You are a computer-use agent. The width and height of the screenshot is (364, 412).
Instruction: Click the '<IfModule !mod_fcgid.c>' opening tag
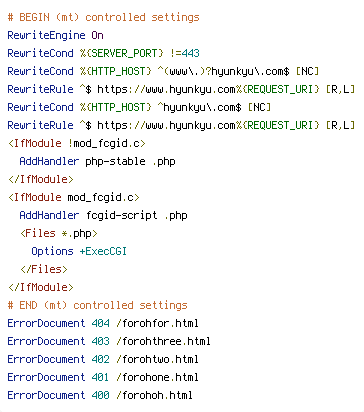[77, 143]
